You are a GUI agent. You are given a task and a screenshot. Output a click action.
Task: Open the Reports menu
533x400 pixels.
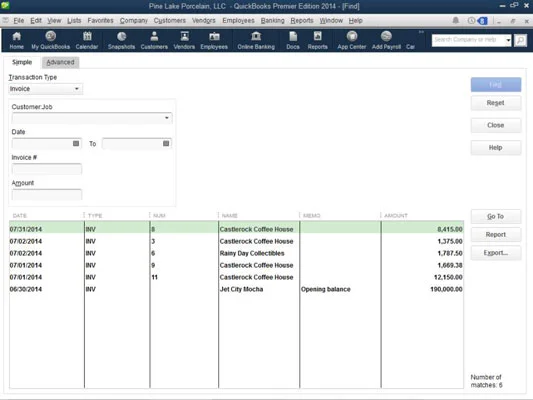302,20
